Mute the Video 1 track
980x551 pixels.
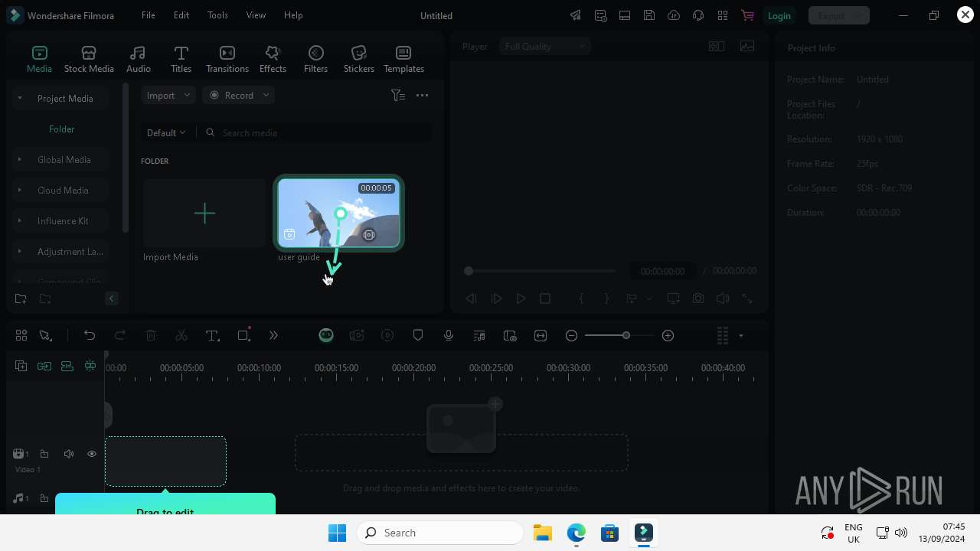click(x=68, y=454)
